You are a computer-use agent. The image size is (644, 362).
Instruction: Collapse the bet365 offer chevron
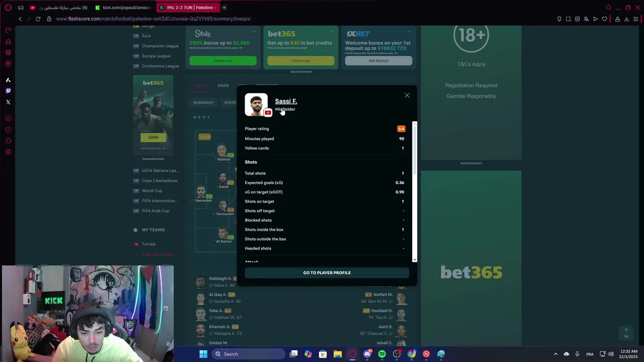click(332, 32)
